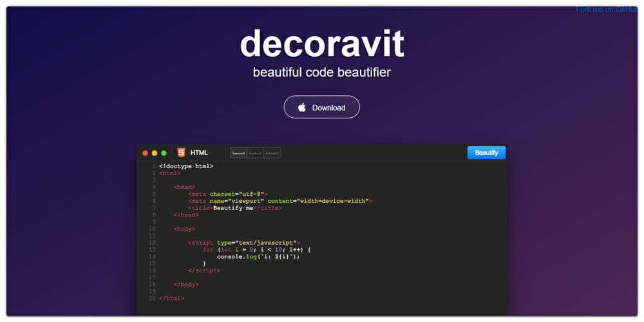Click the yellow minimize dot of the editor
The width and height of the screenshot is (644, 322).
tap(155, 153)
